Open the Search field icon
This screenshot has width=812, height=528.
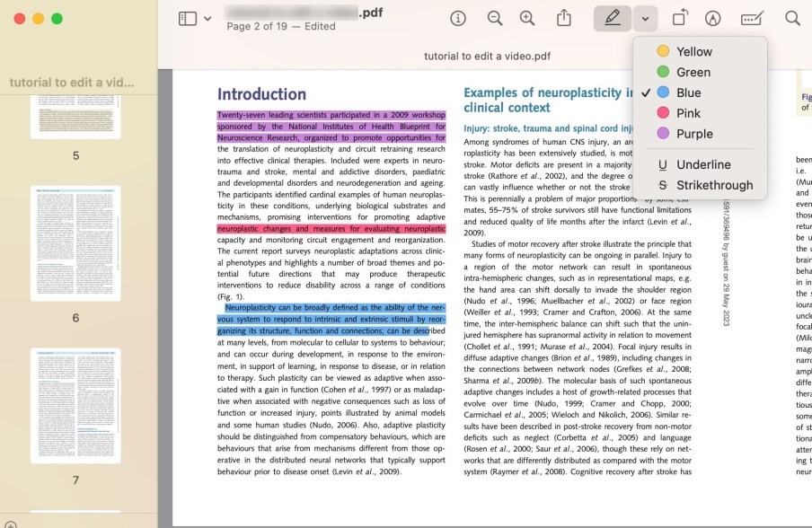791,18
